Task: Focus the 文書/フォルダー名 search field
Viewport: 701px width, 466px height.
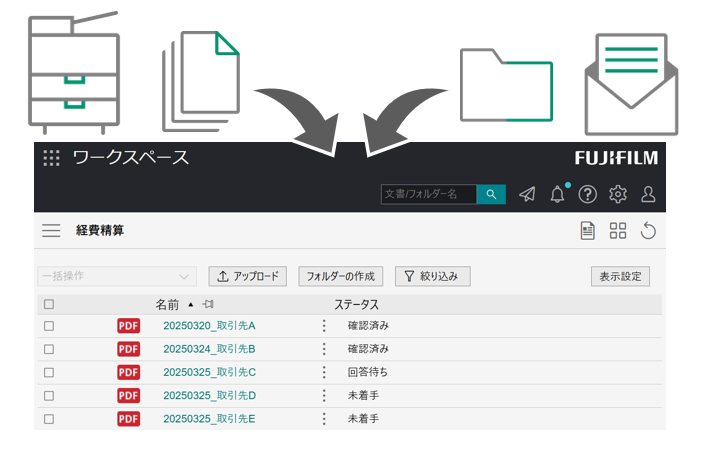Action: tap(428, 194)
